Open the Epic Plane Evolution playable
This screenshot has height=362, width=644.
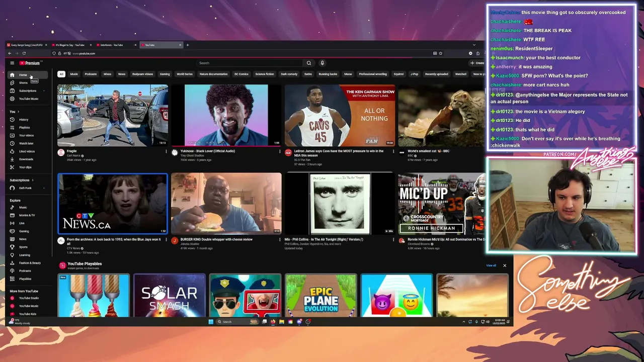(x=321, y=296)
